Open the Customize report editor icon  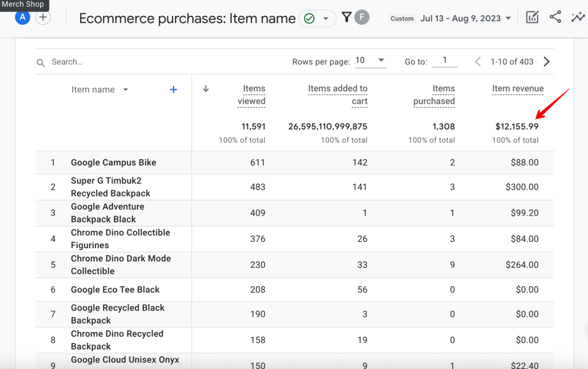click(x=532, y=17)
